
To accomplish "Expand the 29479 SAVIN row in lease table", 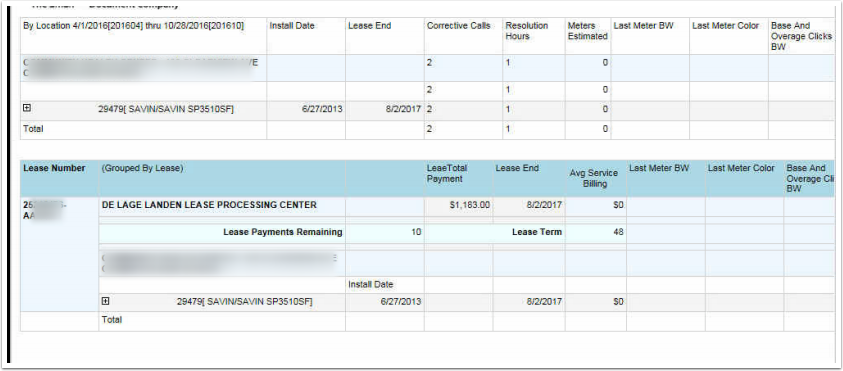I will pyautogui.click(x=105, y=301).
